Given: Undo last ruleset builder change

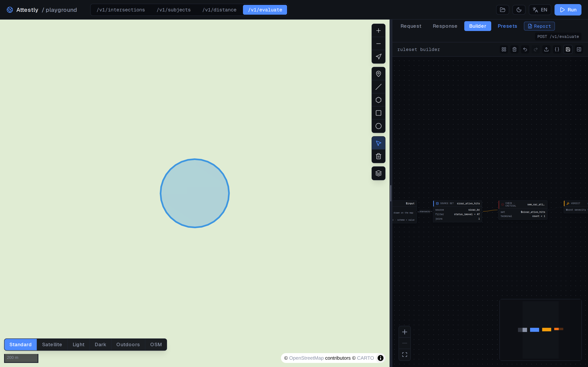Looking at the screenshot, I should tap(525, 50).
